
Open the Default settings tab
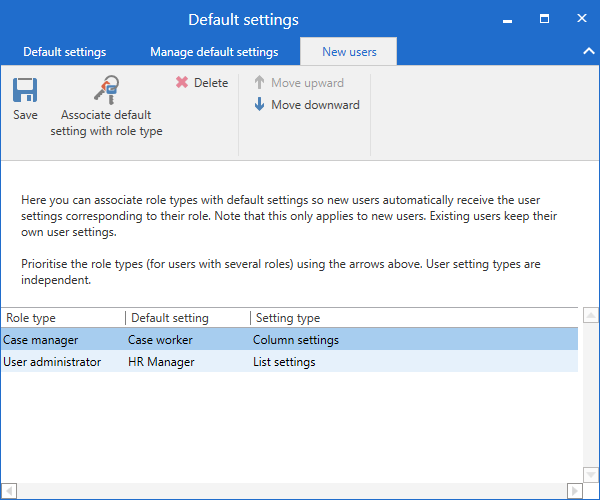64,52
